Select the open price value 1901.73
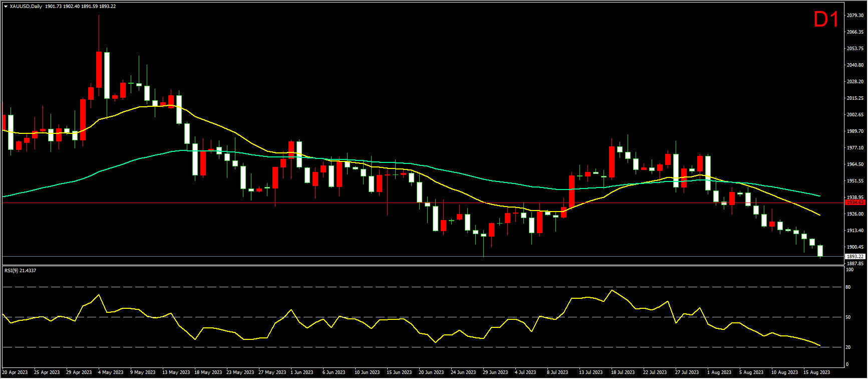This screenshot has height=379, width=868. 53,7
